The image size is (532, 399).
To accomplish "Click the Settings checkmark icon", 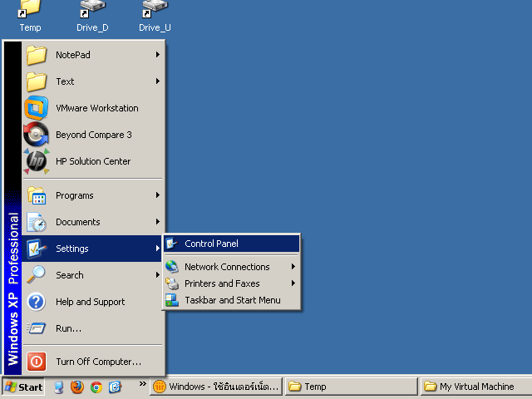I will tap(37, 249).
